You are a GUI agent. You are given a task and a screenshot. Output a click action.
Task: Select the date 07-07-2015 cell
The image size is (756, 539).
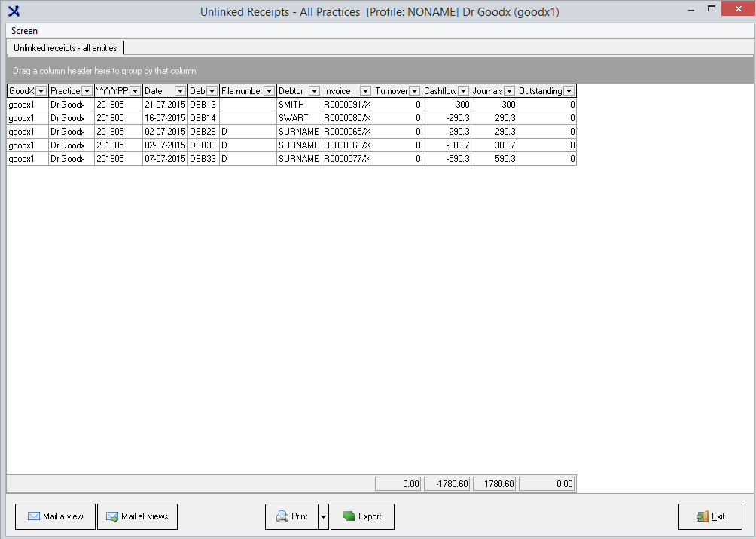pyautogui.click(x=166, y=159)
